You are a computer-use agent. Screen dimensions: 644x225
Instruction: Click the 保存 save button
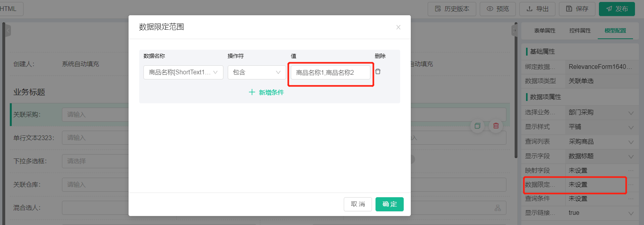coord(577,9)
